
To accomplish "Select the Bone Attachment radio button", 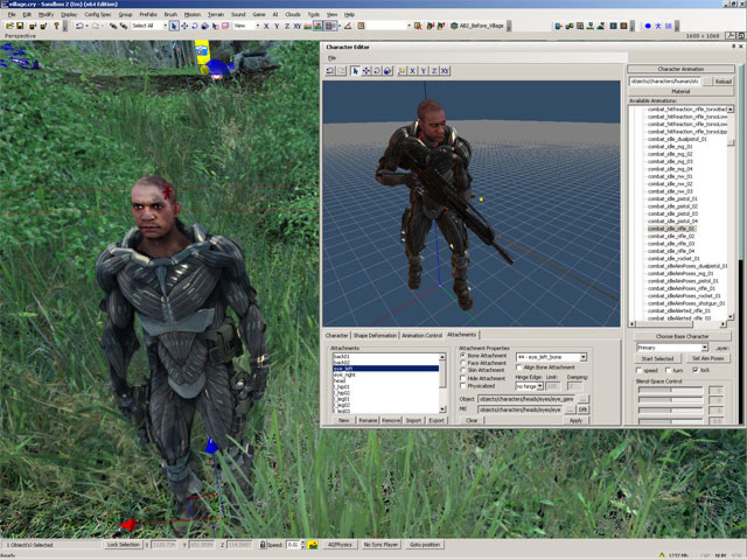I will 463,355.
